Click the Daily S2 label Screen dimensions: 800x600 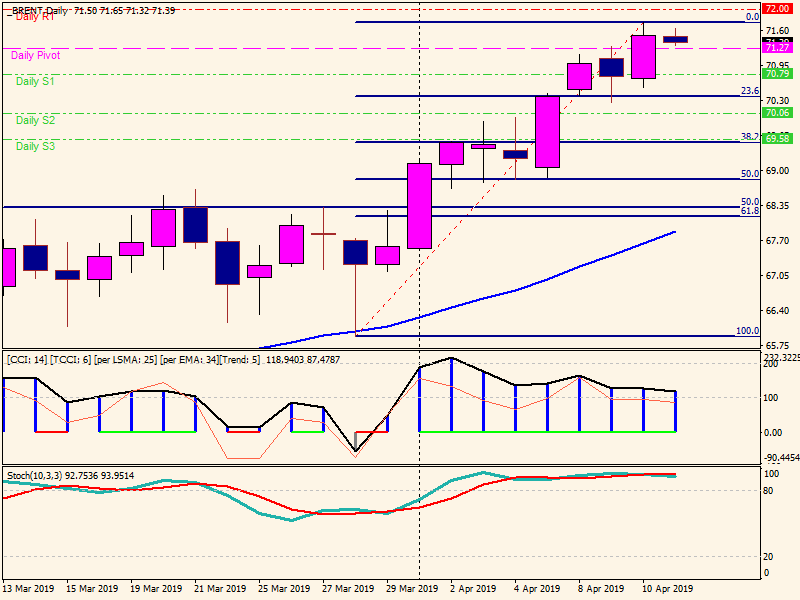click(x=35, y=120)
